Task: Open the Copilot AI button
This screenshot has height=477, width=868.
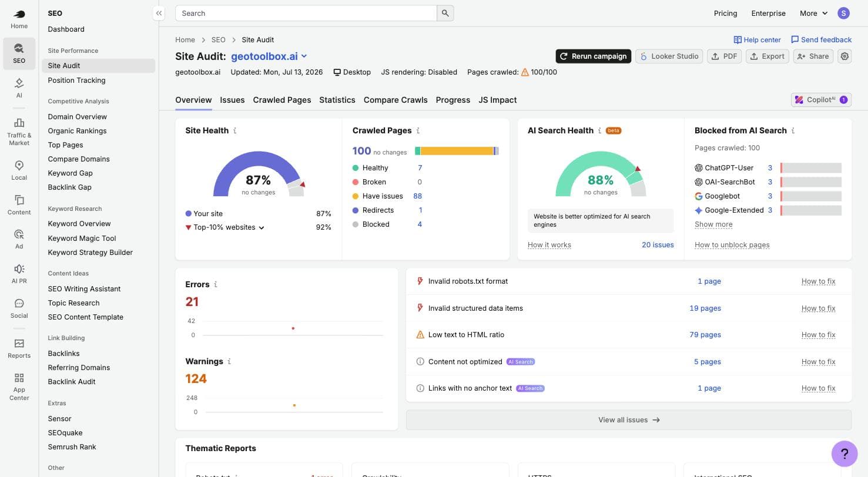Action: pos(821,100)
